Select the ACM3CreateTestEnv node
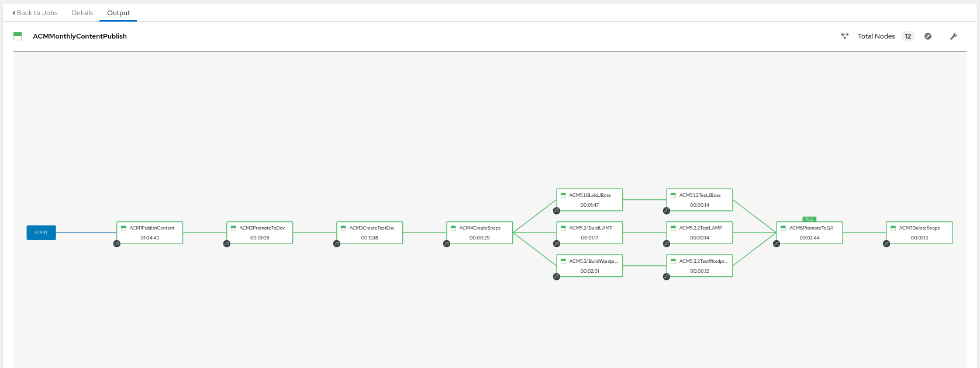Screen dimensions: 980x368 pyautogui.click(x=370, y=232)
